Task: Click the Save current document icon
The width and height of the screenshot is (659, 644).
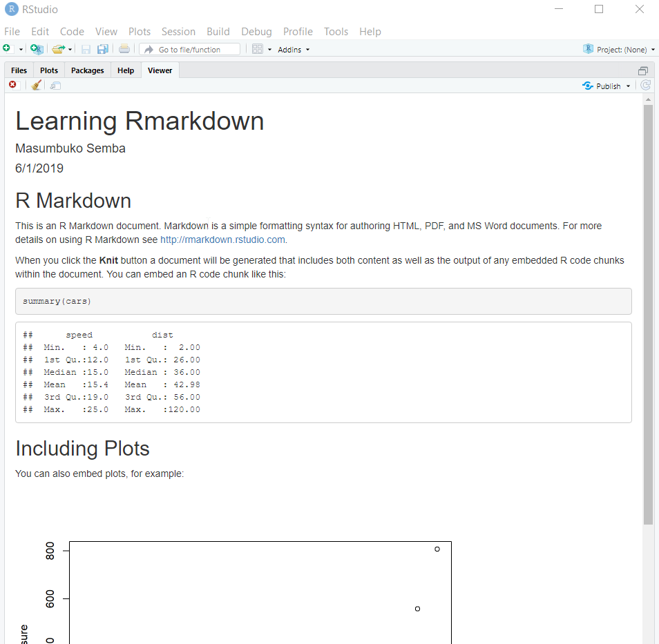Action: [86, 50]
